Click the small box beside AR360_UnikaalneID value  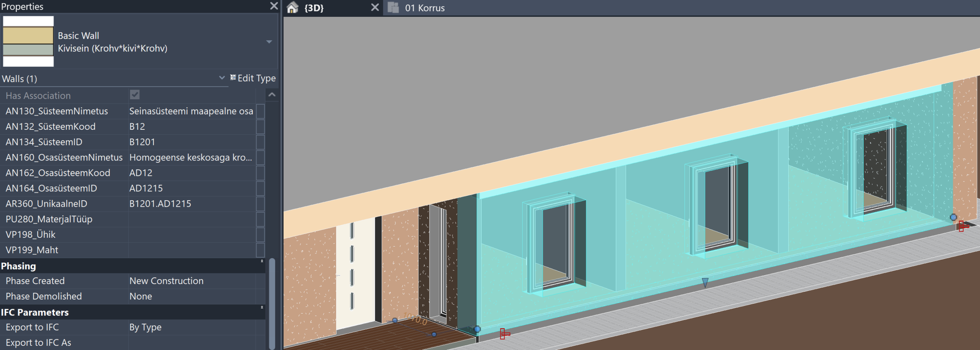(260, 204)
